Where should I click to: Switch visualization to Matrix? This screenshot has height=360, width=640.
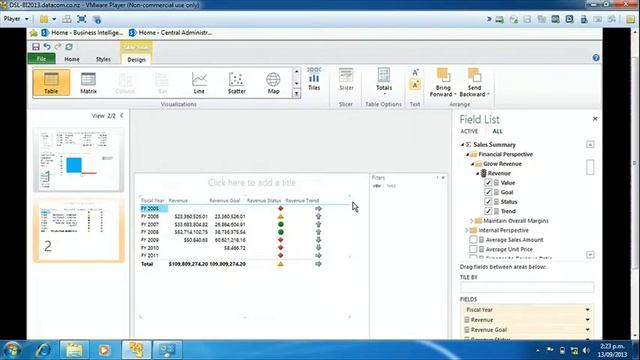pos(88,83)
